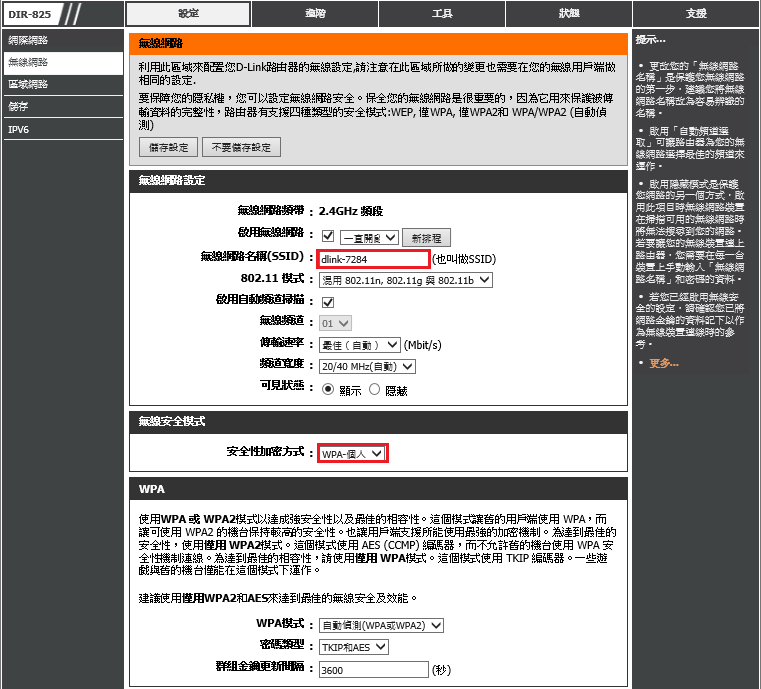The image size is (761, 689).
Task: Click the 新排程 new schedule button
Action: (427, 237)
